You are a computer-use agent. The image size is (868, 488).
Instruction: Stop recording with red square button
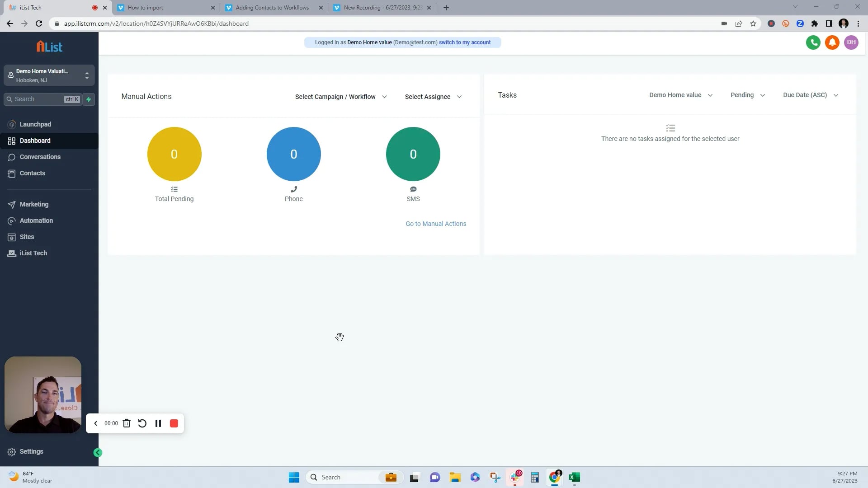(x=174, y=423)
